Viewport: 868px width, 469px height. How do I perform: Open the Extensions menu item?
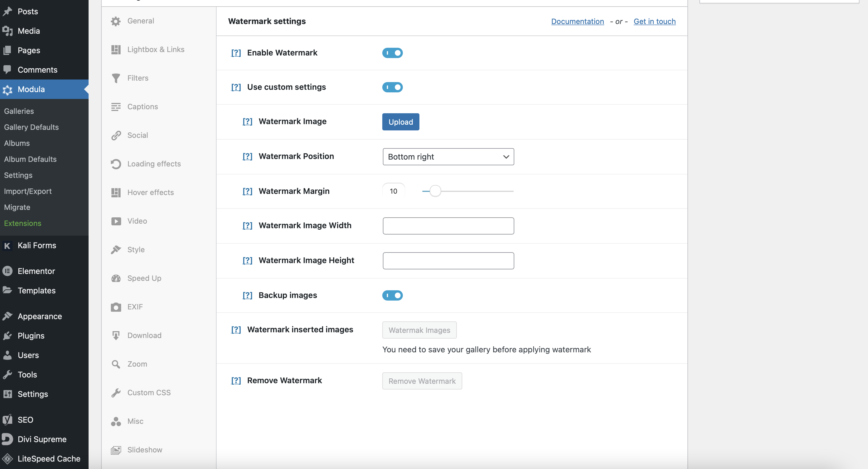[23, 222]
